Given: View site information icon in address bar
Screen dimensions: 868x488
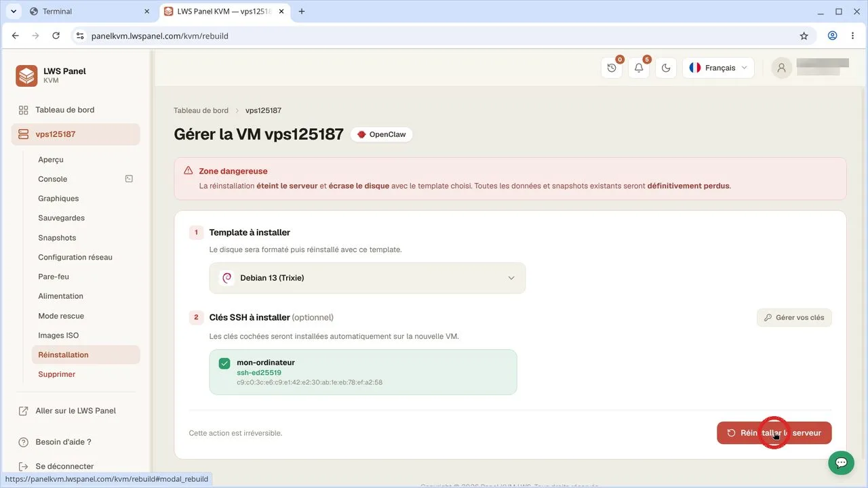Looking at the screenshot, I should coord(80,36).
